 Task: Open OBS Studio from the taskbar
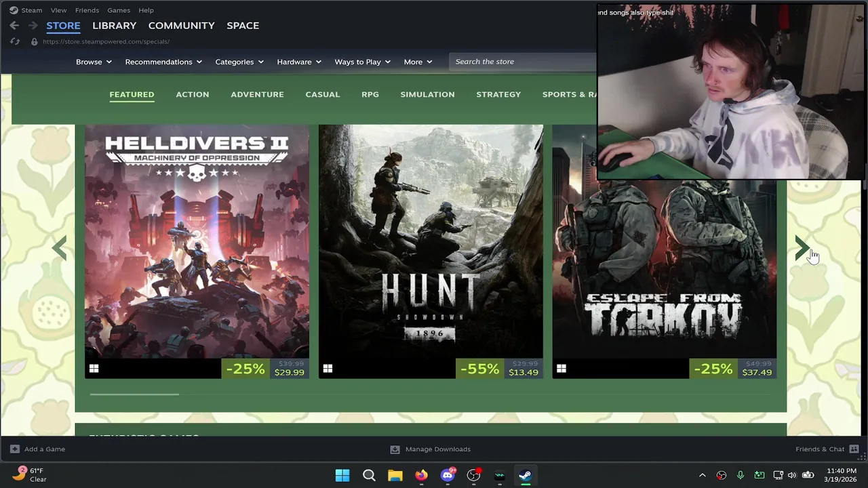click(x=473, y=475)
